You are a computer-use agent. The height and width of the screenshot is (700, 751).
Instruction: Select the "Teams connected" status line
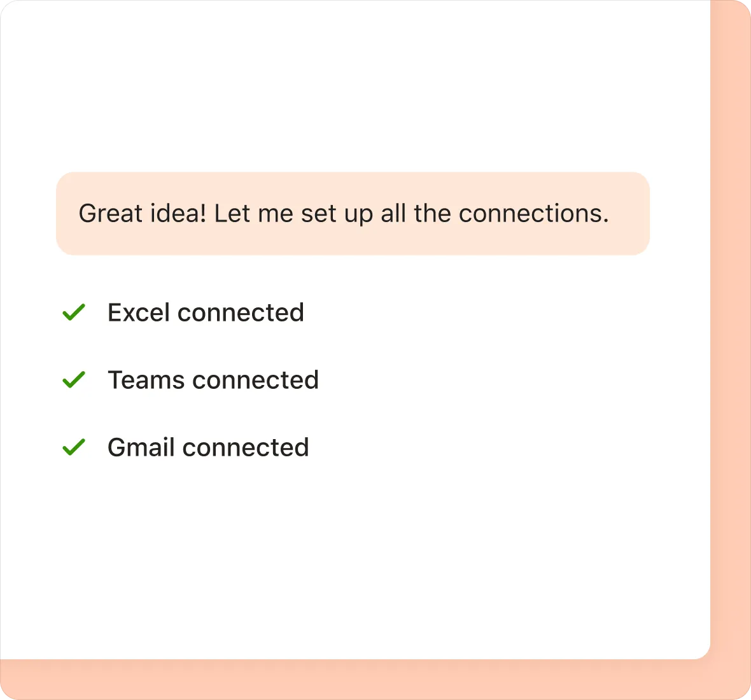pyautogui.click(x=213, y=380)
